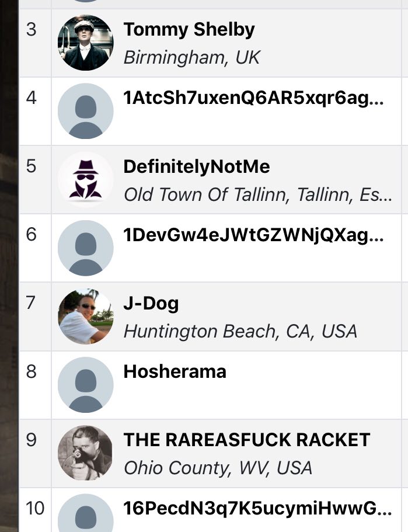Screen dimensions: 408x532
Task: Click the Old Town Of Tallinn location
Action: pyautogui.click(x=258, y=194)
